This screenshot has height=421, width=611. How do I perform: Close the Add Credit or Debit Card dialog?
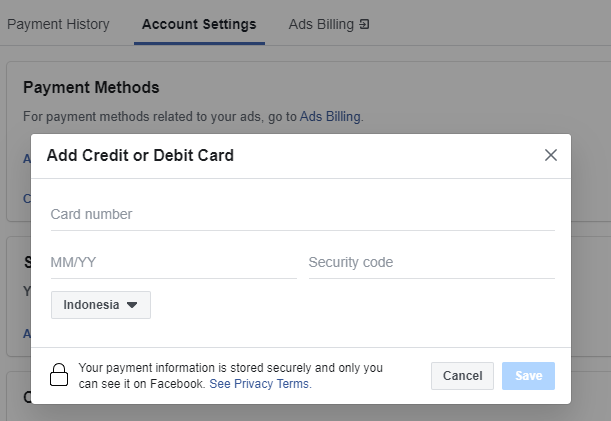pos(551,155)
